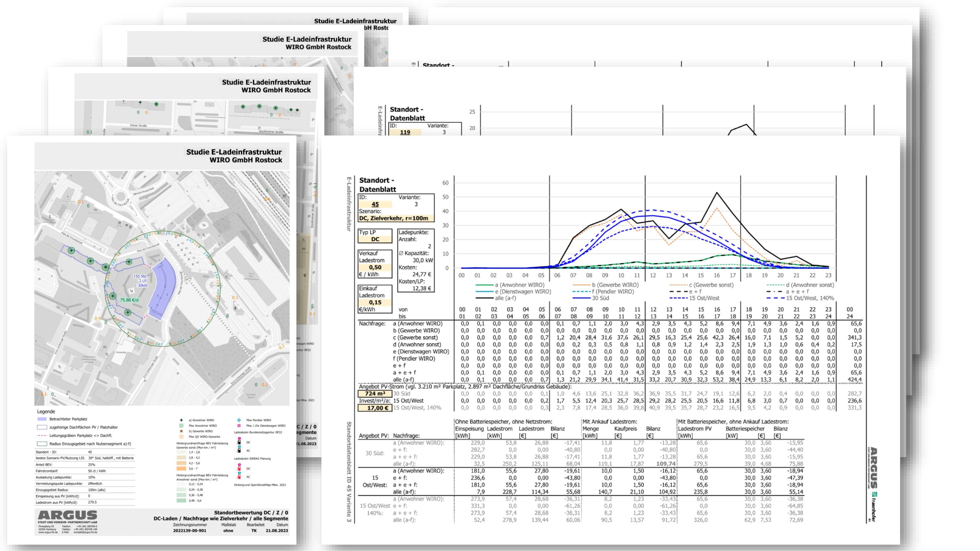Click the '5,6 - 7' orange legend swatch
The height and width of the screenshot is (551, 980).
pos(181,468)
